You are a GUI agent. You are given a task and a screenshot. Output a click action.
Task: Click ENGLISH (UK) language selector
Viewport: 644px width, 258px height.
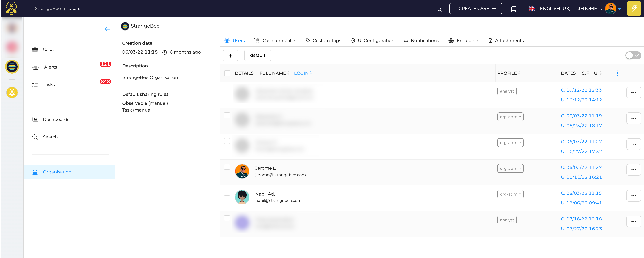(555, 9)
